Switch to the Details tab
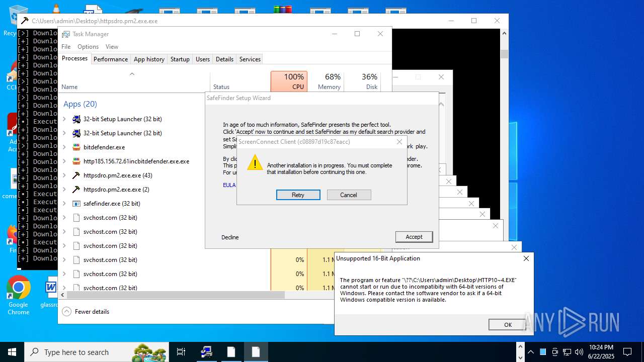This screenshot has width=644, height=362. pos(224,59)
